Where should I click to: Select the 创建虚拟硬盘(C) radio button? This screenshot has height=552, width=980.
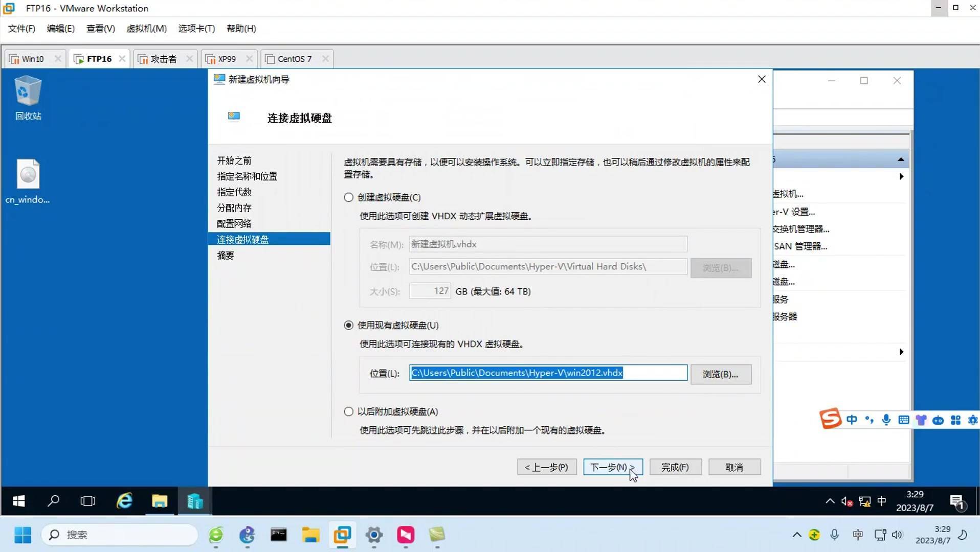[348, 197]
